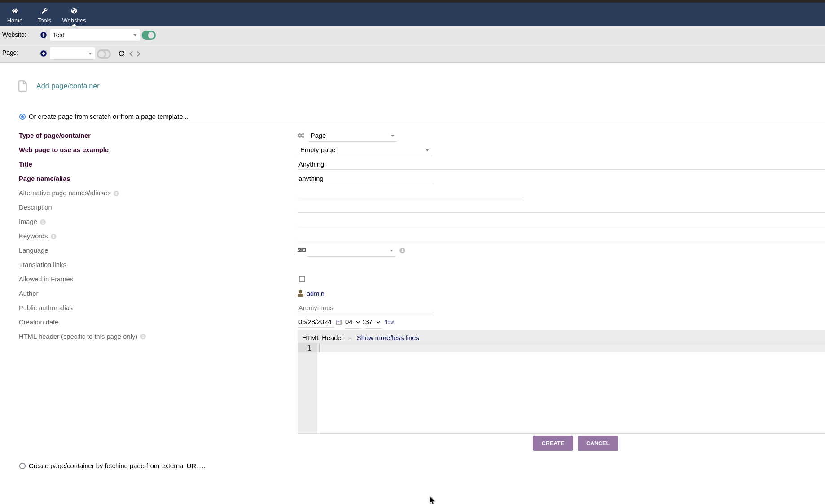This screenshot has width=825, height=504.
Task: Click info icon next to Language dropdown
Action: click(x=402, y=250)
